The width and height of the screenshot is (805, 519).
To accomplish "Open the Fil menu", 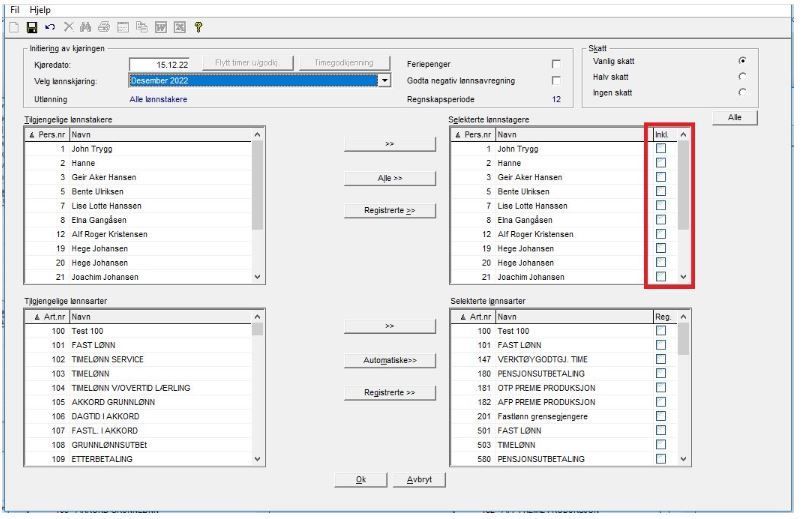I will (15, 10).
